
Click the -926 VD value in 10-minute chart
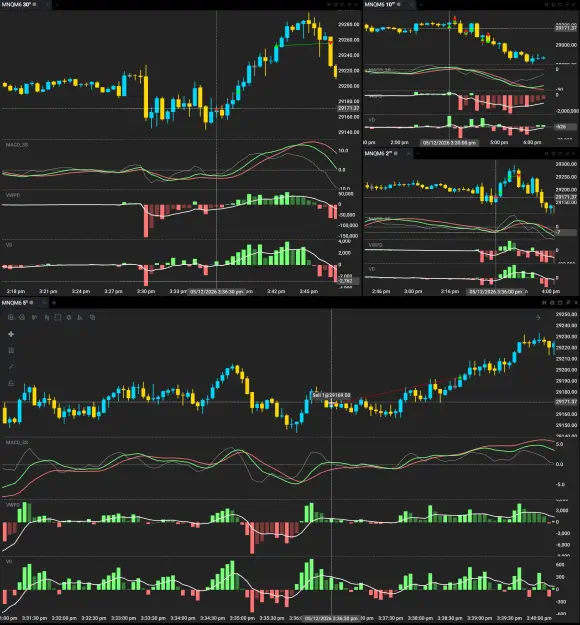[x=566, y=127]
